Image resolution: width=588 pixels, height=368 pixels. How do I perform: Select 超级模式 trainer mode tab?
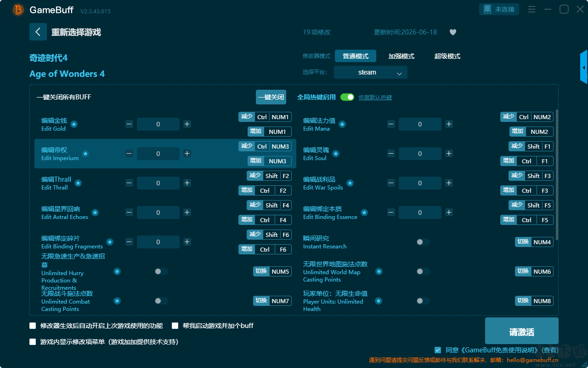pos(447,56)
